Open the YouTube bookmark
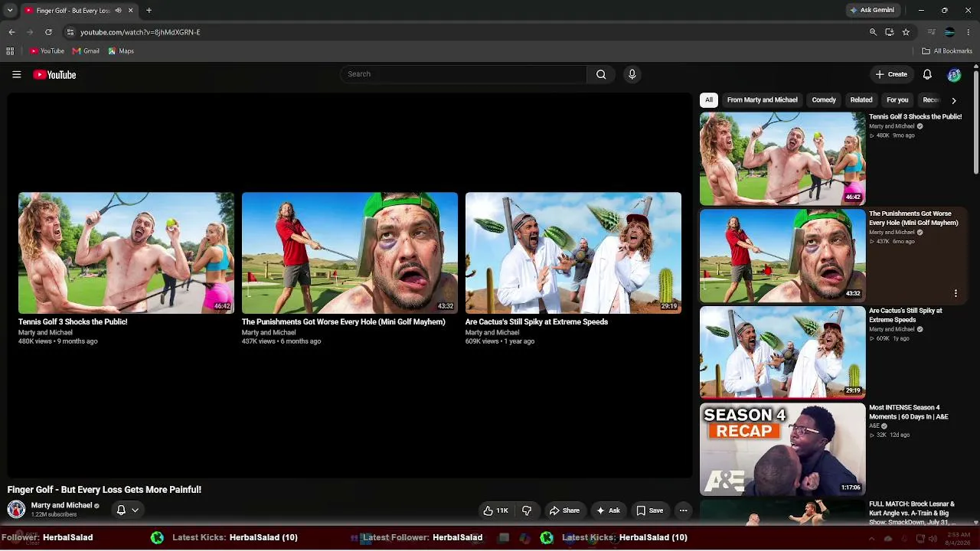 [47, 51]
